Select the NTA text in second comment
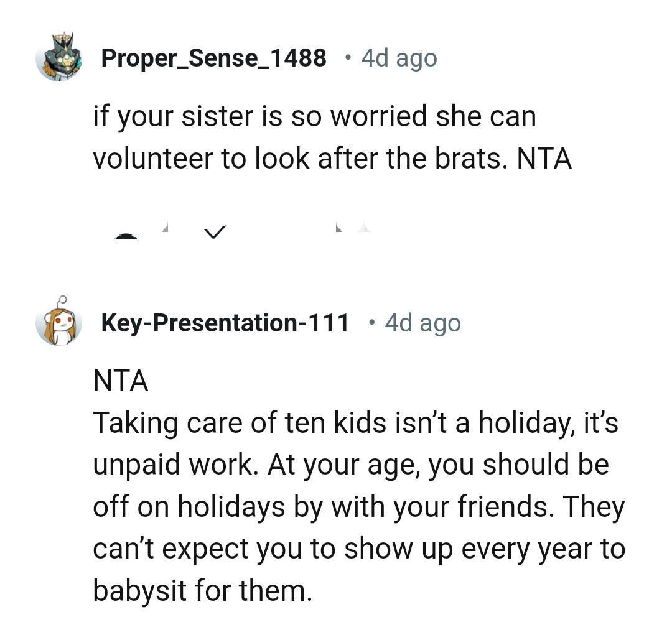Image resolution: width=672 pixels, height=635 pixels. [120, 381]
